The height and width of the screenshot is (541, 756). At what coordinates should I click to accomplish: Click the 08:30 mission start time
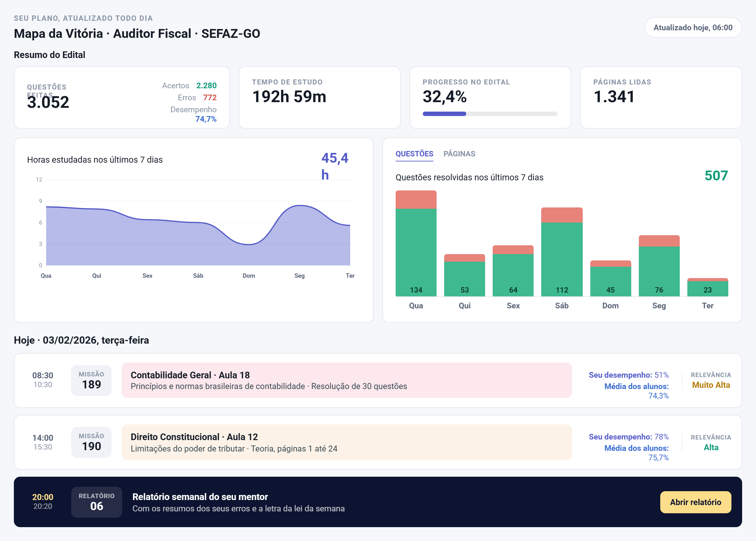click(x=43, y=375)
